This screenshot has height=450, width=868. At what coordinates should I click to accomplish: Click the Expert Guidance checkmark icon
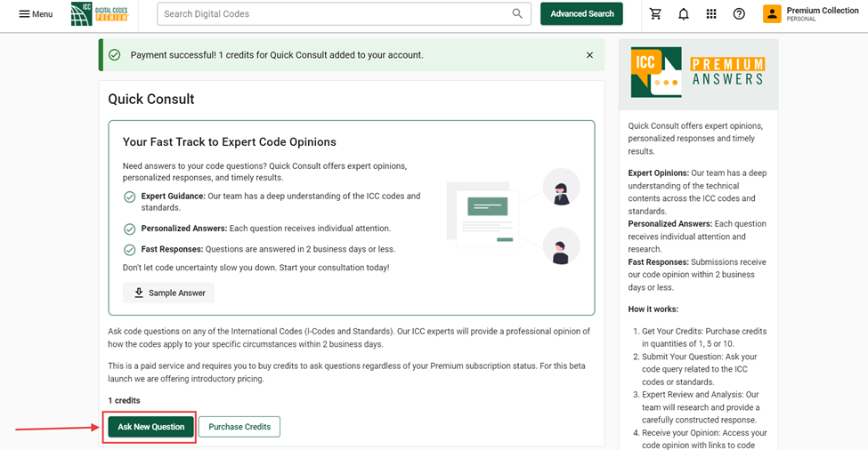pos(130,197)
